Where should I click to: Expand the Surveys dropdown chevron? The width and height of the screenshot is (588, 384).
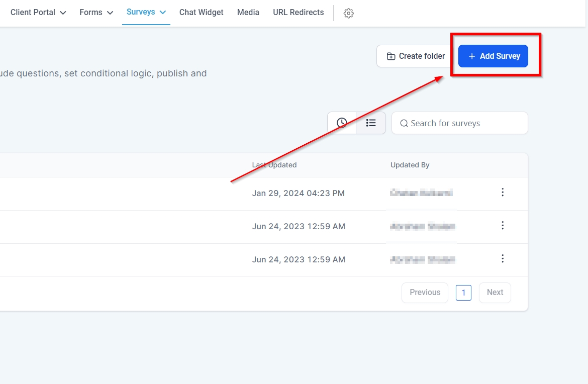point(162,13)
